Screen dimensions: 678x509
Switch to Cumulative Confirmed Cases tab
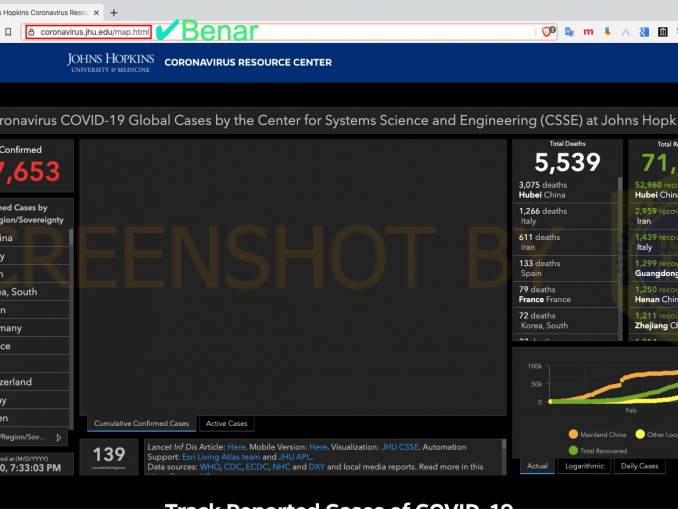coord(141,423)
